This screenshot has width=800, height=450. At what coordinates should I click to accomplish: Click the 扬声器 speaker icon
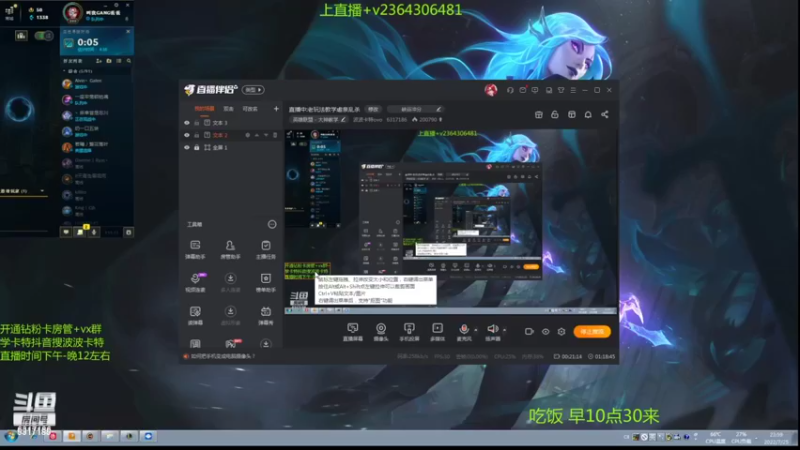492,329
